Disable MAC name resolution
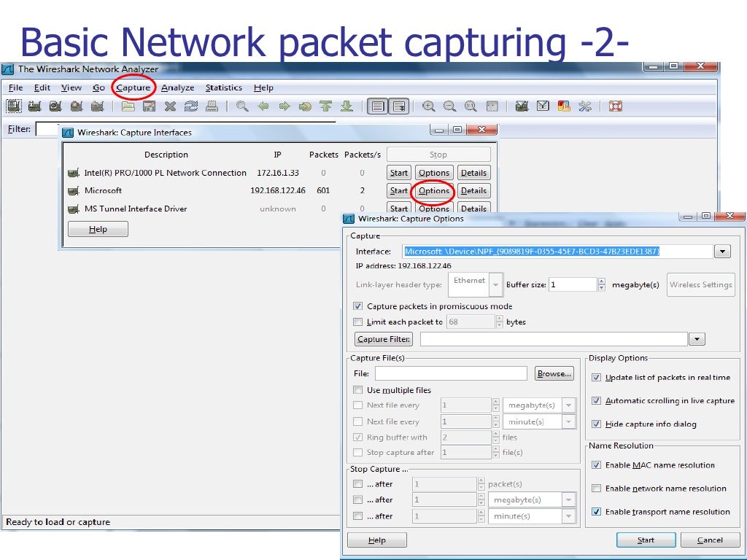The height and width of the screenshot is (560, 747). (596, 464)
